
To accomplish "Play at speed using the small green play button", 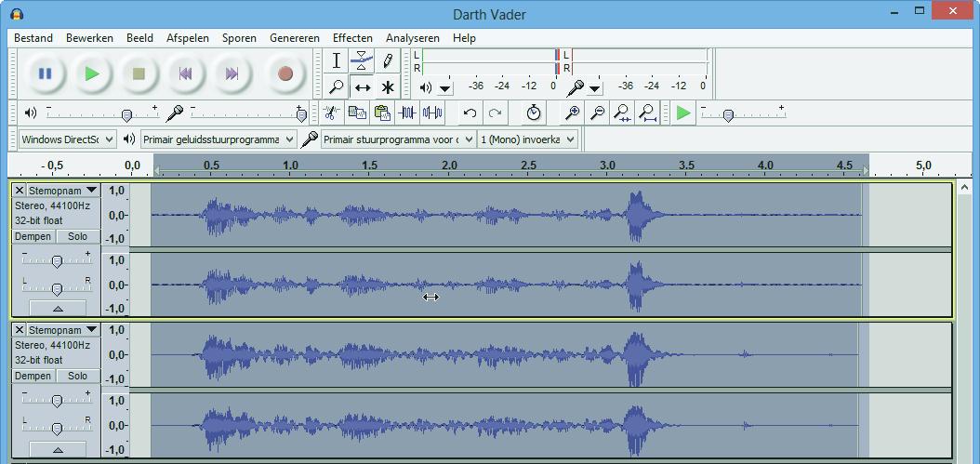I will pos(683,113).
